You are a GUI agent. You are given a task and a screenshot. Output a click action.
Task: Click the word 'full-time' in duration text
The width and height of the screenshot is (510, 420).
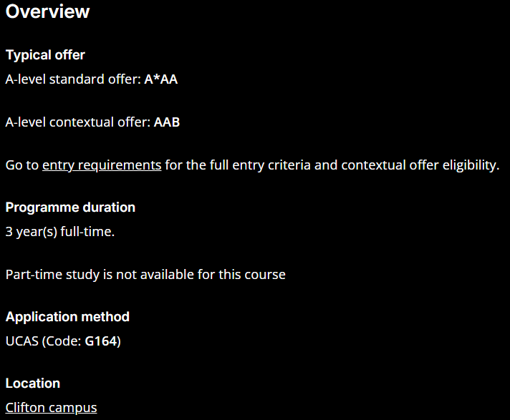pyautogui.click(x=87, y=232)
